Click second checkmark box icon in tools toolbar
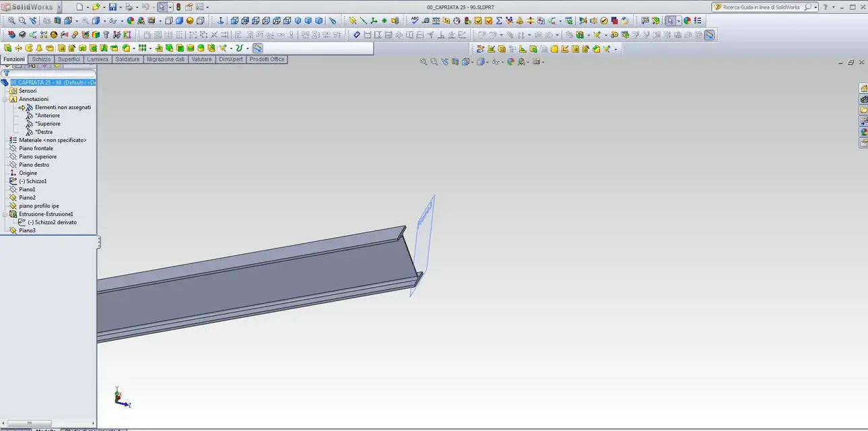 pos(489,20)
